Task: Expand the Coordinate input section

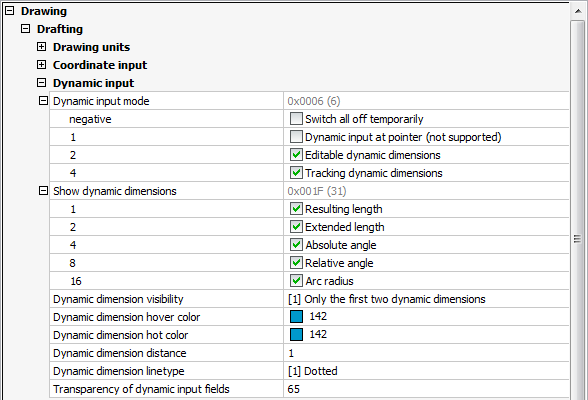Action: [x=42, y=65]
